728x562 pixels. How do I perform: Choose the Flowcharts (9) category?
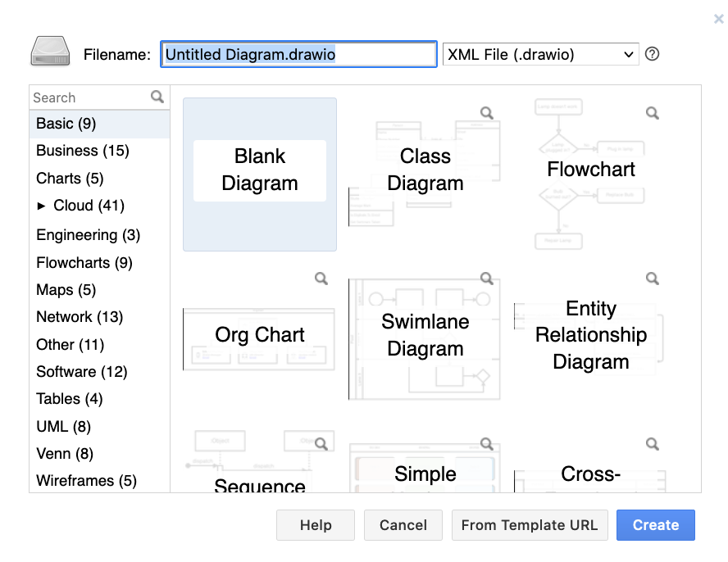pos(84,263)
